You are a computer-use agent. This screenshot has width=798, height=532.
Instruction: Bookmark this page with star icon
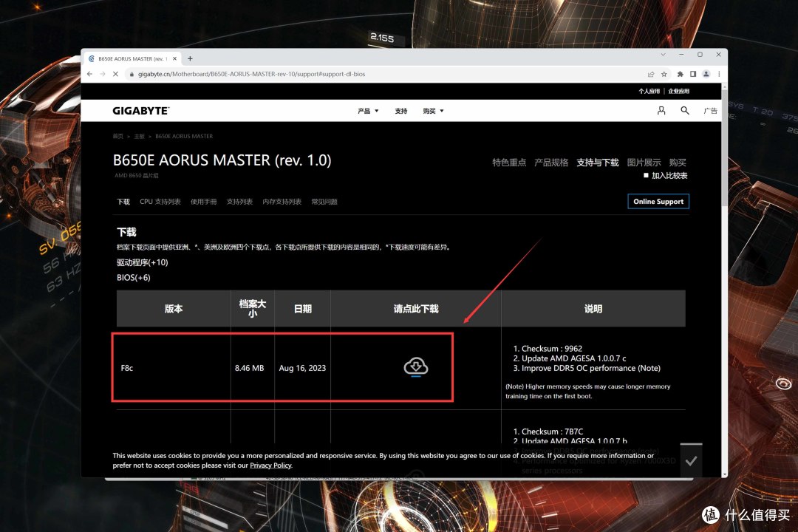point(664,74)
